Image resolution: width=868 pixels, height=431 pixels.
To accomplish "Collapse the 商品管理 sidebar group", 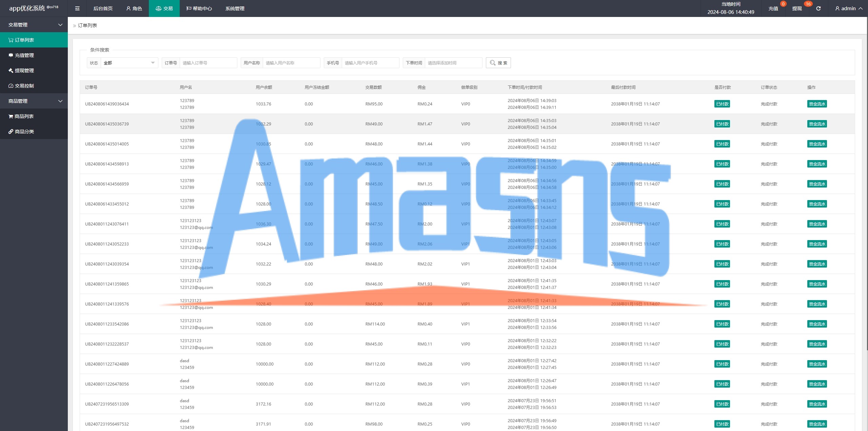I will click(34, 101).
